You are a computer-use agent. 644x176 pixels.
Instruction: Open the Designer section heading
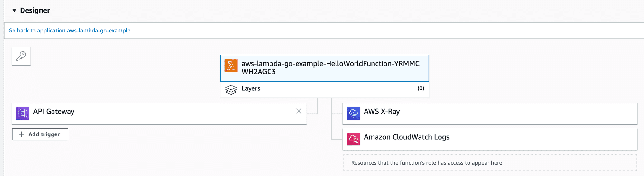click(35, 10)
